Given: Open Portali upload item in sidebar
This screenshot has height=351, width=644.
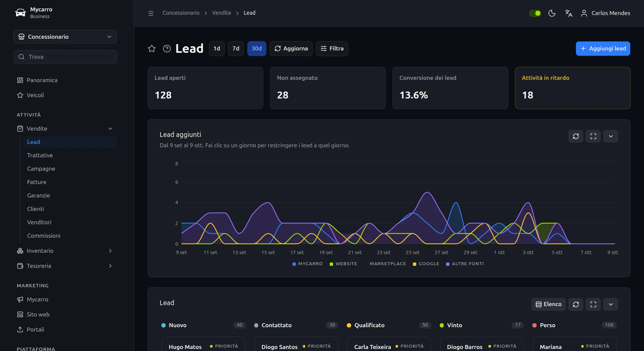Looking at the screenshot, I should 65,330.
